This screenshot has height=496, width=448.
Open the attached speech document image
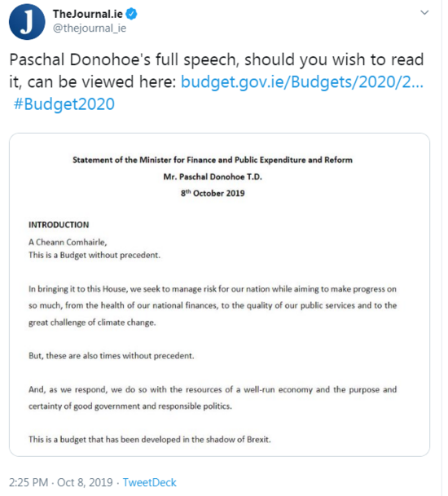pyautogui.click(x=219, y=295)
